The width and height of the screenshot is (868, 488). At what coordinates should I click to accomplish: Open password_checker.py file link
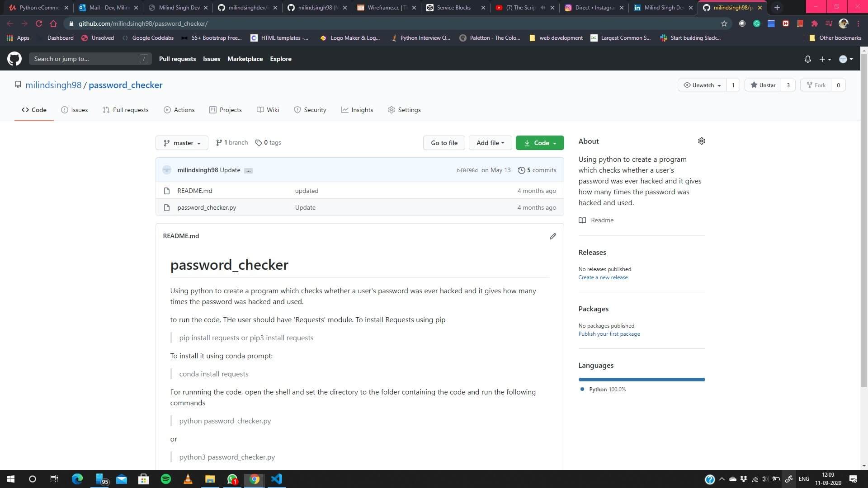(x=207, y=207)
